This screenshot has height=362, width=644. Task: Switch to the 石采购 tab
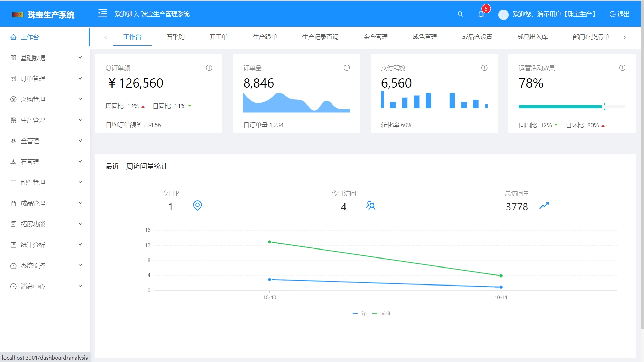pos(175,37)
